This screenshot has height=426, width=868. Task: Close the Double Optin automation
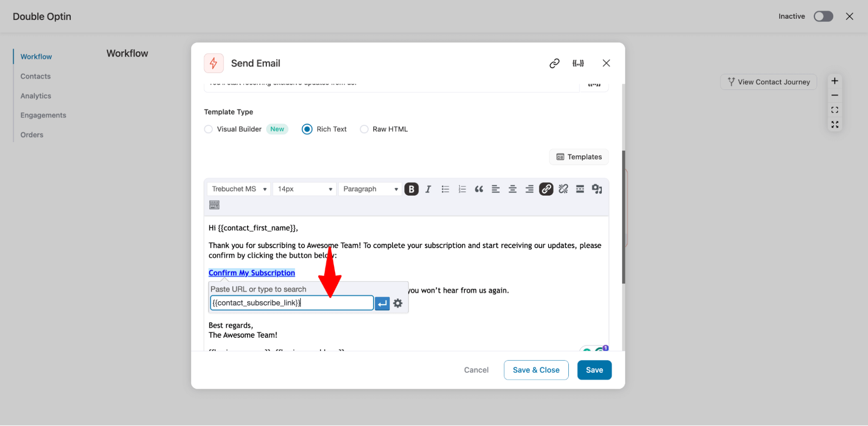[850, 17]
